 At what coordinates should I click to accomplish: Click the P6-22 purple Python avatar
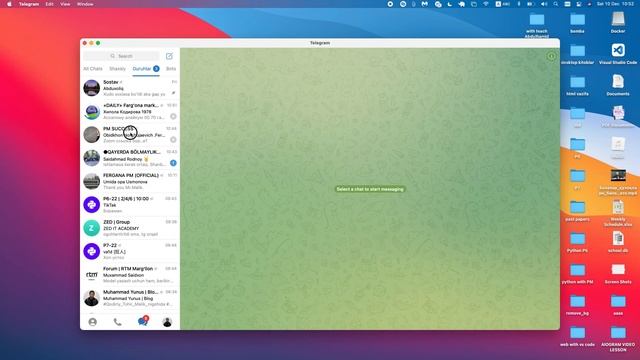coord(91,204)
